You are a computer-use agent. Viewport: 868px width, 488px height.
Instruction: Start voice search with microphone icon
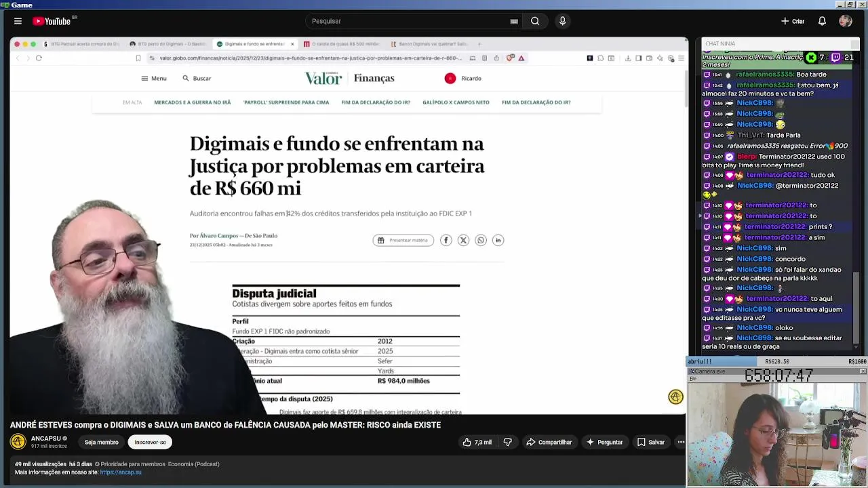click(x=562, y=21)
